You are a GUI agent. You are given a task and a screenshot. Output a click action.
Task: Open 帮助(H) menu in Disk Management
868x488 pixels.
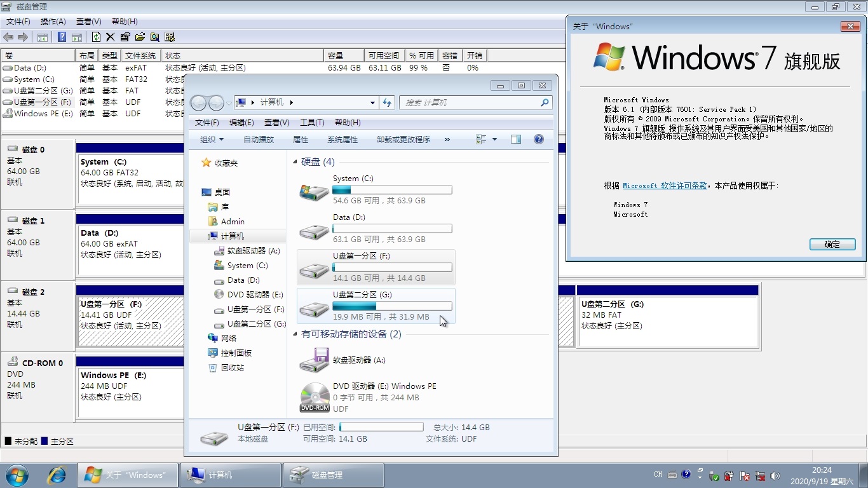point(124,22)
